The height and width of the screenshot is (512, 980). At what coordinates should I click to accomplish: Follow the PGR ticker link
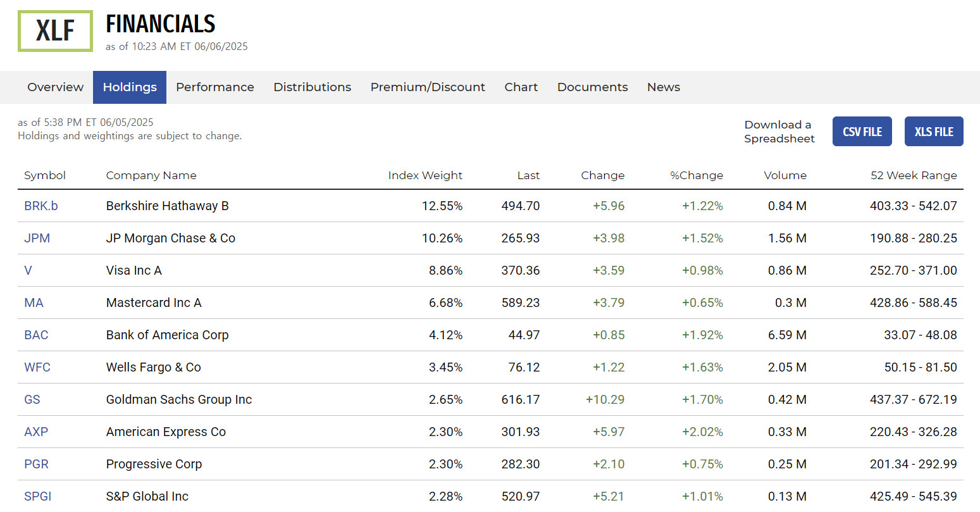[x=36, y=465]
